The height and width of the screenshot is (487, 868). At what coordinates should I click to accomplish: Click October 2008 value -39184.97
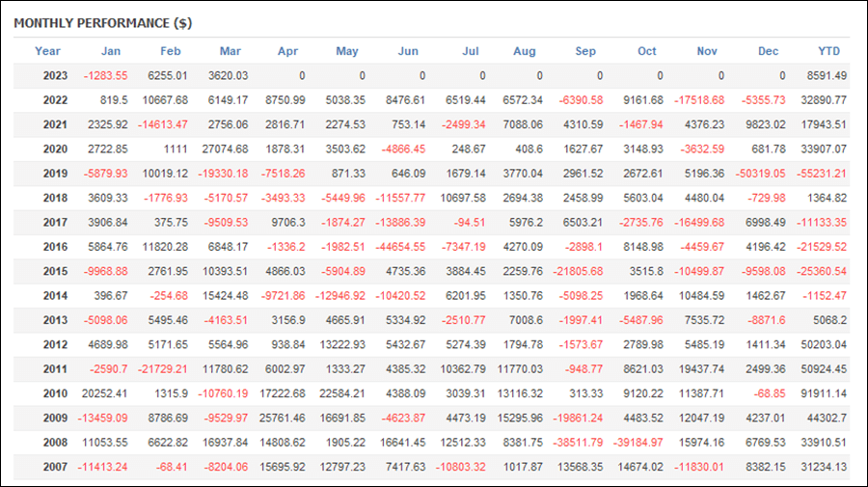tap(637, 443)
